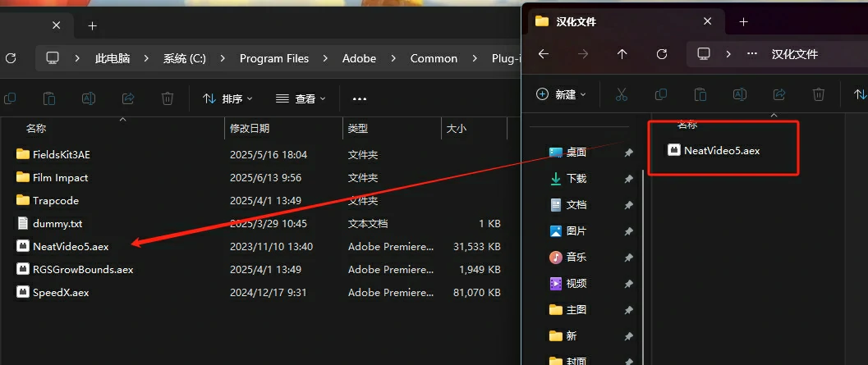Image resolution: width=868 pixels, height=365 pixels.
Task: Go up one level in 汉化文件 window
Action: (622, 53)
